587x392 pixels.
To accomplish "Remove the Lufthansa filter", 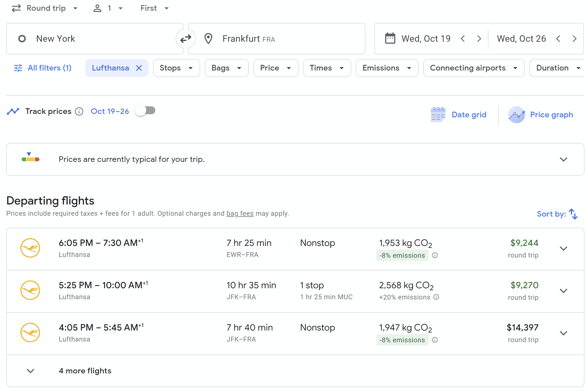I will tap(139, 68).
